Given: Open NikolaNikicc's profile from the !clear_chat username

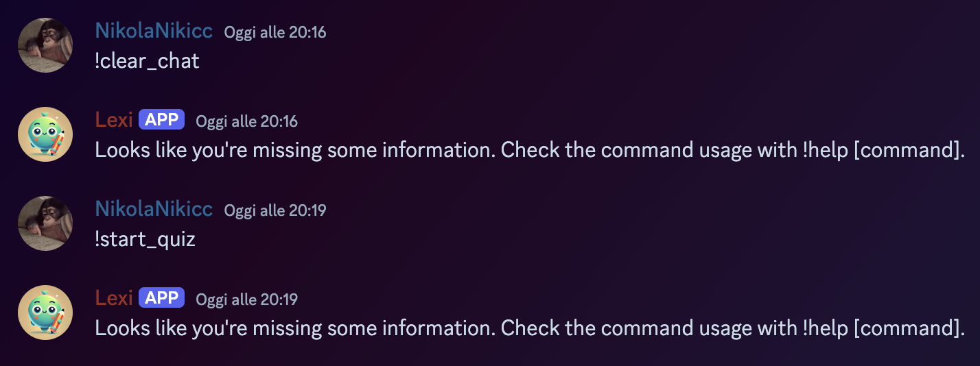Looking at the screenshot, I should pos(154,31).
